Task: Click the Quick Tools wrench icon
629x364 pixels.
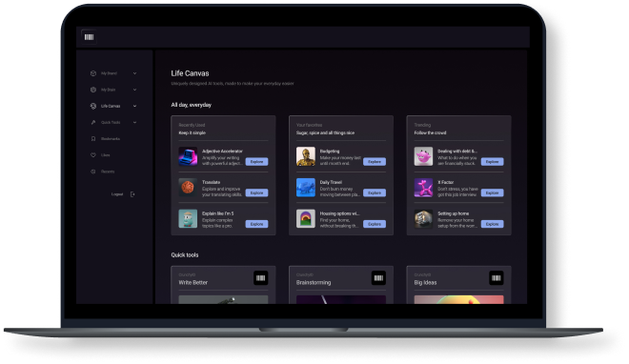Action: click(x=93, y=122)
